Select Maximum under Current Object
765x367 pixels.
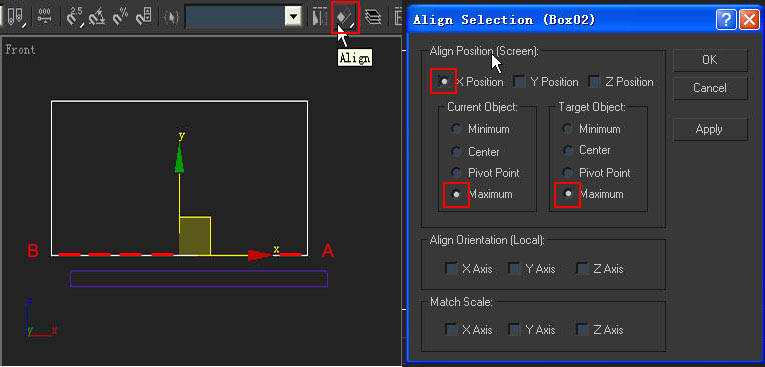point(457,194)
